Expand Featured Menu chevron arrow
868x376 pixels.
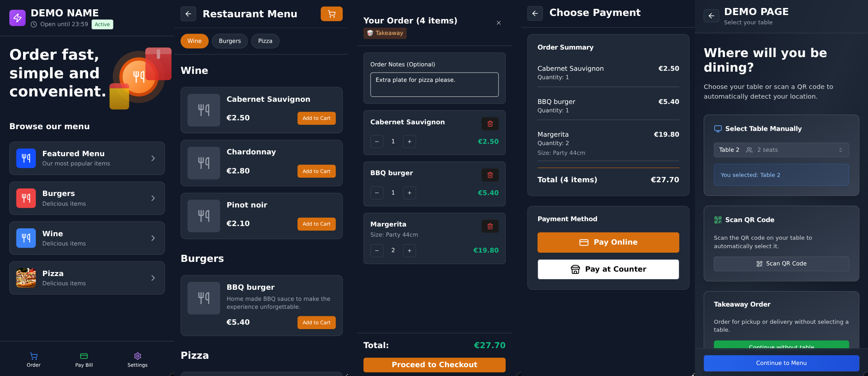[x=153, y=158]
